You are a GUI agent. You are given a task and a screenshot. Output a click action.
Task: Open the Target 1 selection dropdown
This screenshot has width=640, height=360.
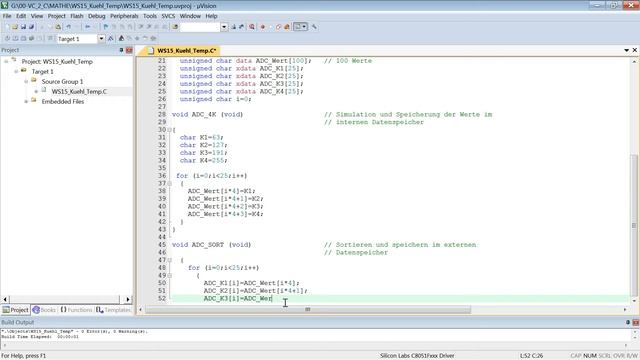tap(101, 39)
